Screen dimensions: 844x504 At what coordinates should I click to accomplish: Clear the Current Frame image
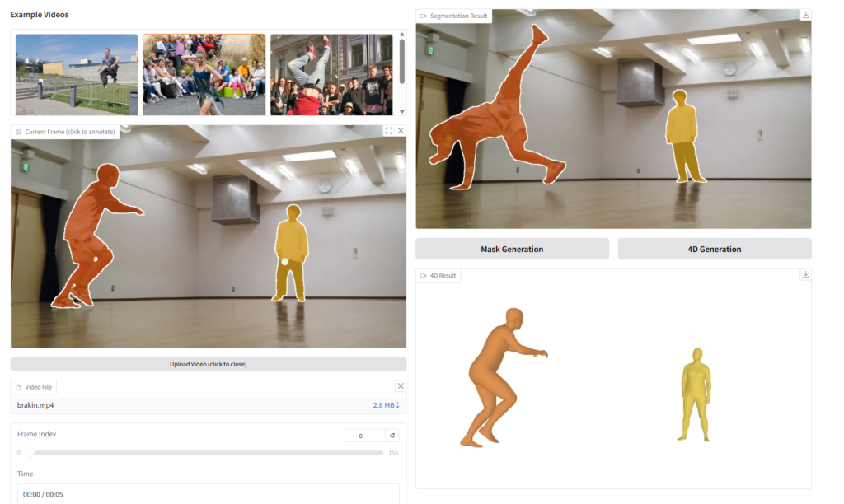point(401,131)
